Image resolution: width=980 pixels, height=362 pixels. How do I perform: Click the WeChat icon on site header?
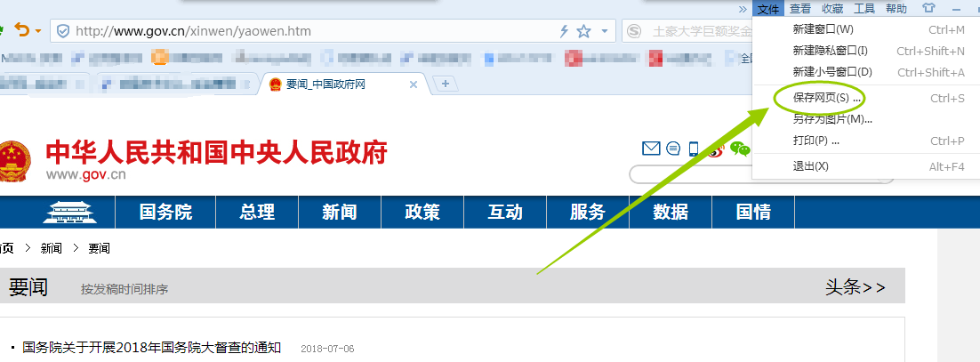[x=740, y=149]
